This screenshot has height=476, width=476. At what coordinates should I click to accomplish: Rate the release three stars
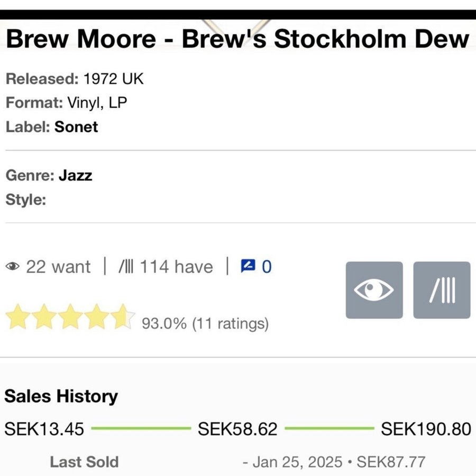pos(70,317)
